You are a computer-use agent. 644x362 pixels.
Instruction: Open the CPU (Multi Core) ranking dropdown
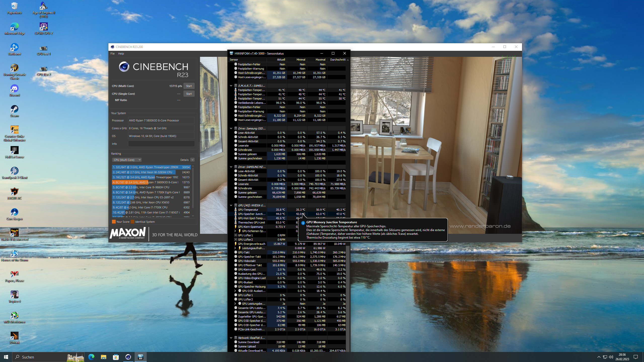[x=127, y=160]
